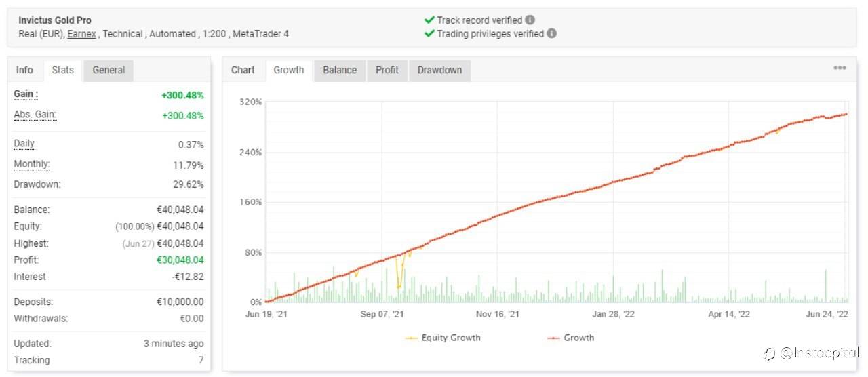868x377 pixels.
Task: Click the €30,048.04 profit value
Action: [x=180, y=260]
